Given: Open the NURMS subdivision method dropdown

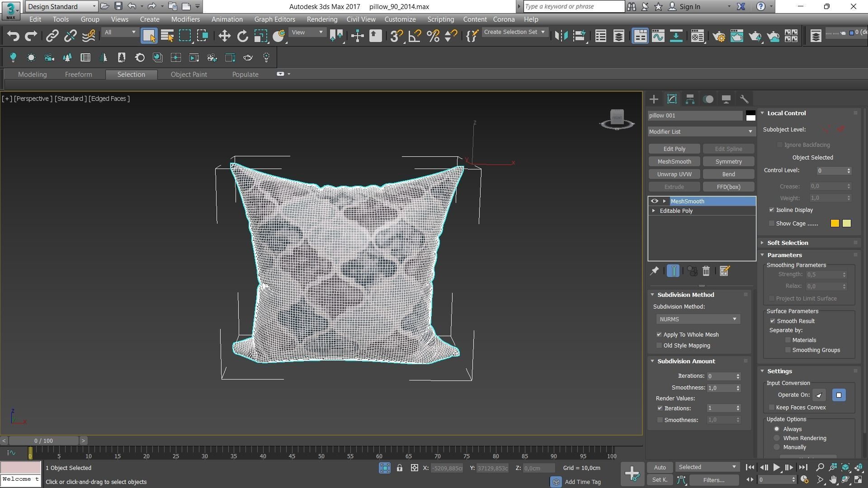Looking at the screenshot, I should (x=698, y=319).
